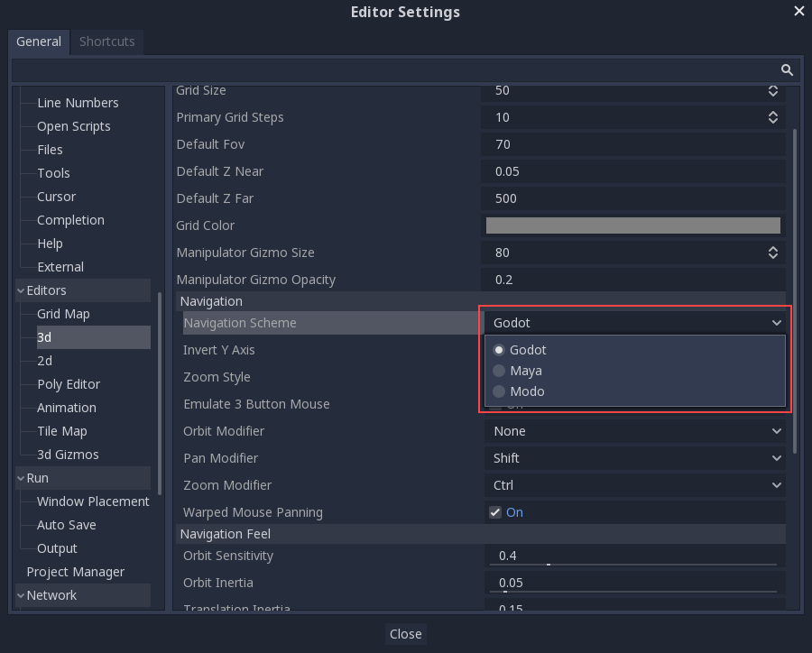Open the Zoom Modifier dropdown set to Ctrl
Image resolution: width=812 pixels, height=653 pixels.
635,485
